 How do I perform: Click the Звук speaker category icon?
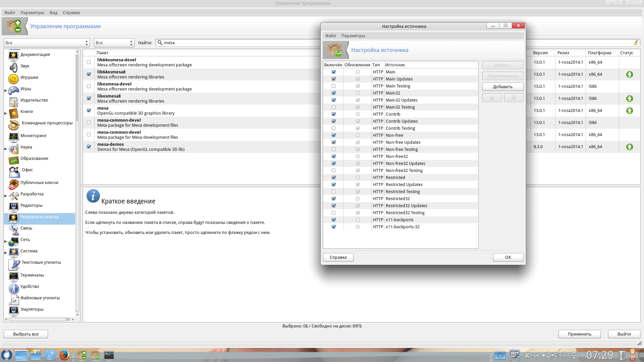coord(13,67)
